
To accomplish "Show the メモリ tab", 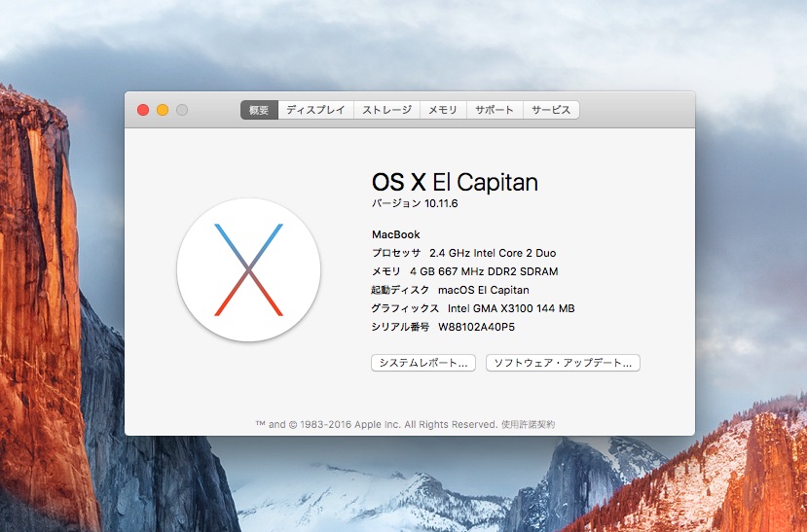I will click(443, 110).
